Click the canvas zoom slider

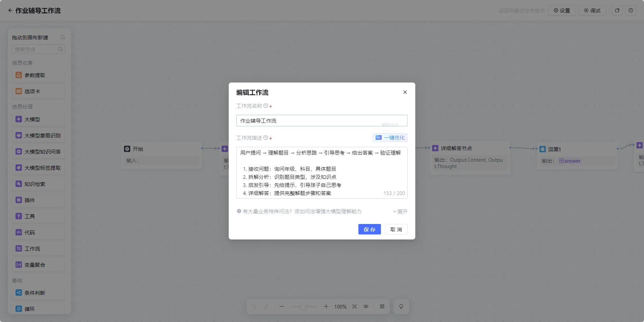[303, 307]
